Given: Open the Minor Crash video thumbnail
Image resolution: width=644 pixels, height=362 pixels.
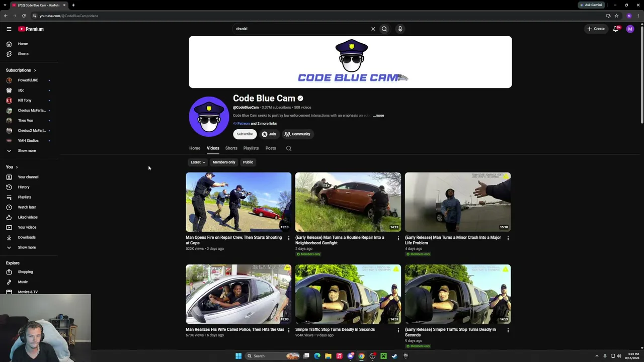Looking at the screenshot, I should point(458,202).
